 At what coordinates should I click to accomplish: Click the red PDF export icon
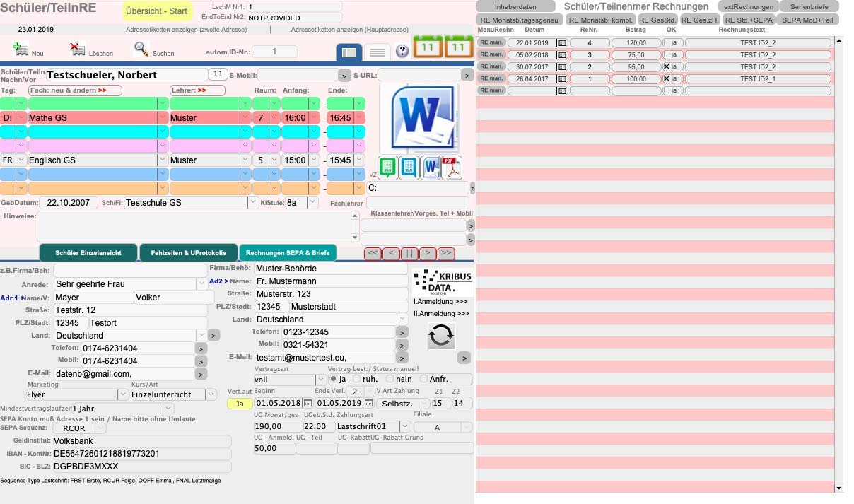(x=452, y=168)
